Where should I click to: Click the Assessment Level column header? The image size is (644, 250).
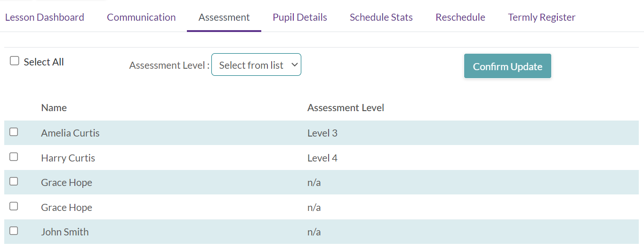pyautogui.click(x=346, y=108)
